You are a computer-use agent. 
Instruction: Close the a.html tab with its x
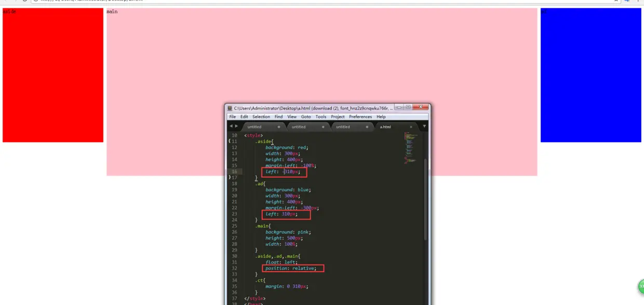411,127
